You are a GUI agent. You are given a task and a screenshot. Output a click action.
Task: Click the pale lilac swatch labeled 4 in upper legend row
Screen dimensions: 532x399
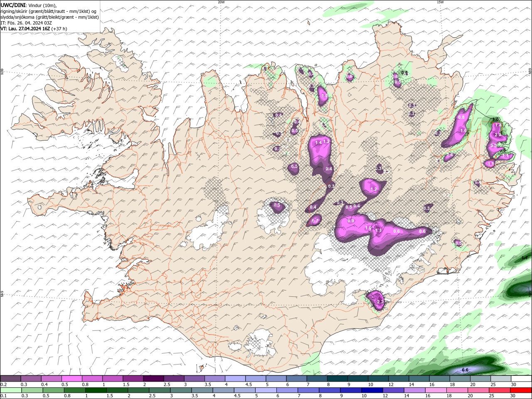(x=234, y=379)
